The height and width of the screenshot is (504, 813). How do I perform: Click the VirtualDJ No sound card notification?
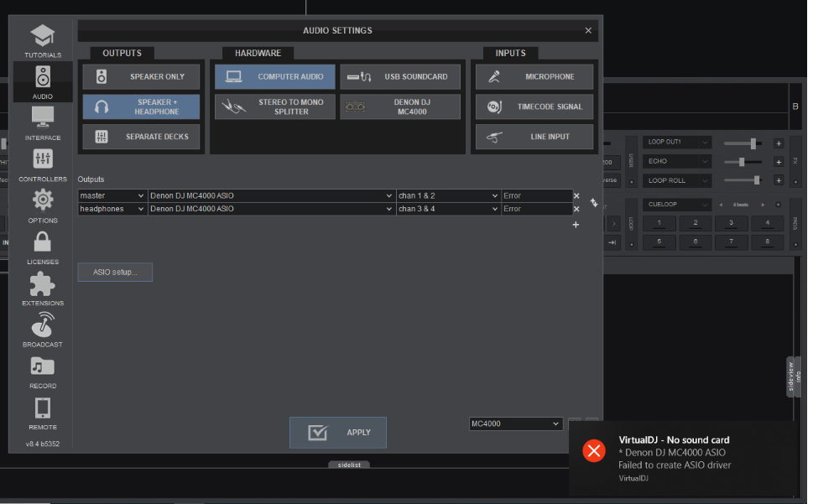pos(684,459)
